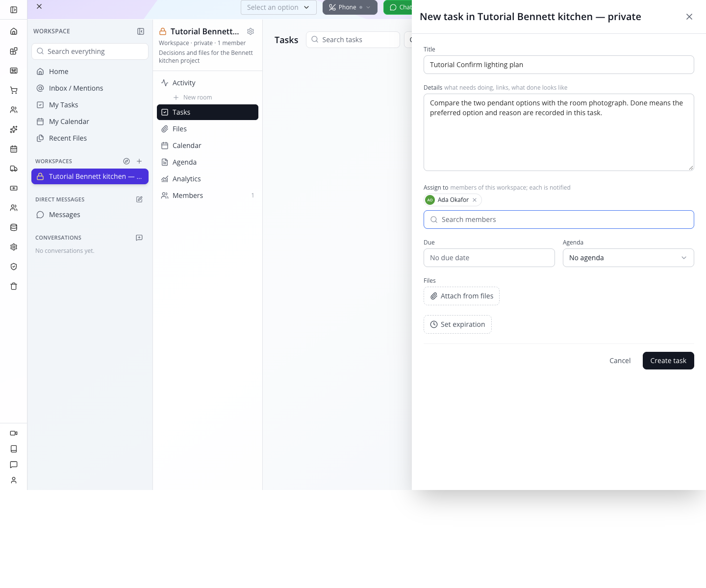Open the Select an option dropdown
Screen dimensions: 706x588
click(x=278, y=7)
